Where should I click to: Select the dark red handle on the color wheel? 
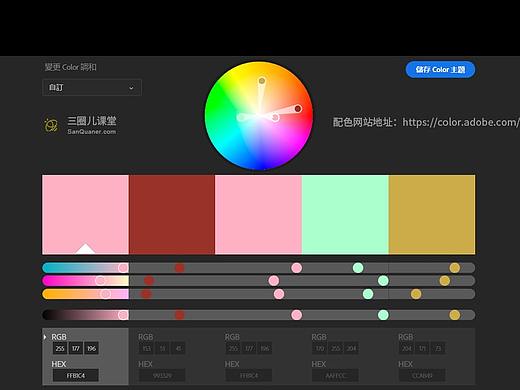(x=298, y=109)
